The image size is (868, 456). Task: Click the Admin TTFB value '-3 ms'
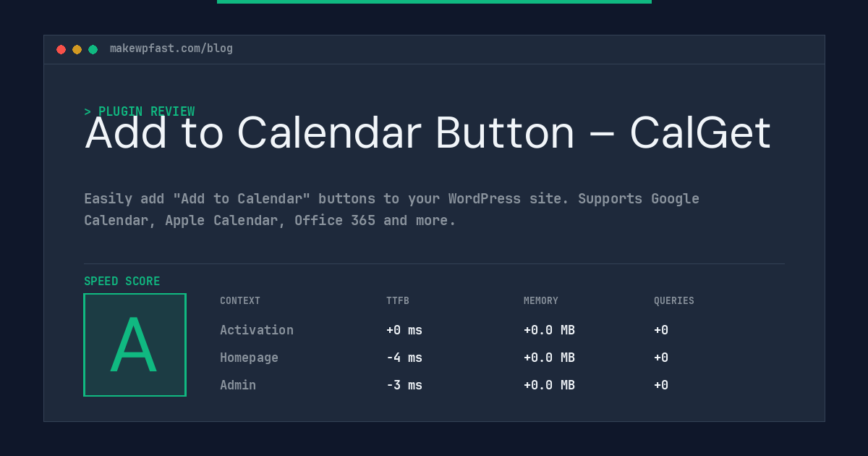(404, 385)
